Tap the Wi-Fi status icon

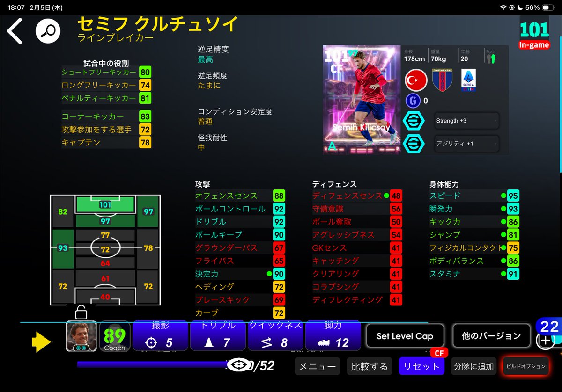pos(503,8)
